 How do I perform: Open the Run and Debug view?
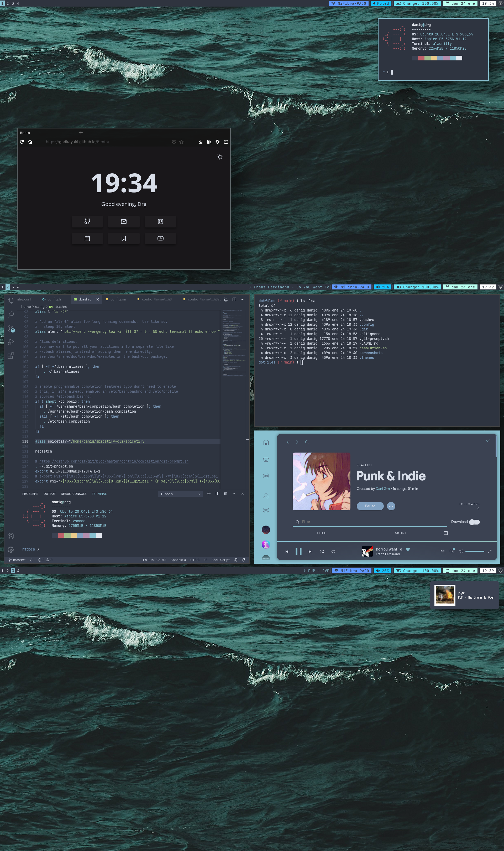(x=11, y=342)
